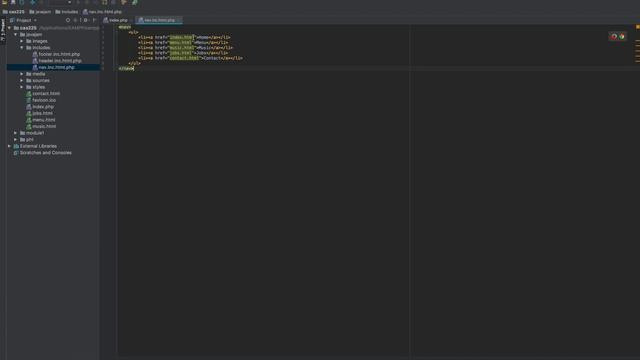Select footer.inc.html.php in the tree

click(x=56, y=54)
